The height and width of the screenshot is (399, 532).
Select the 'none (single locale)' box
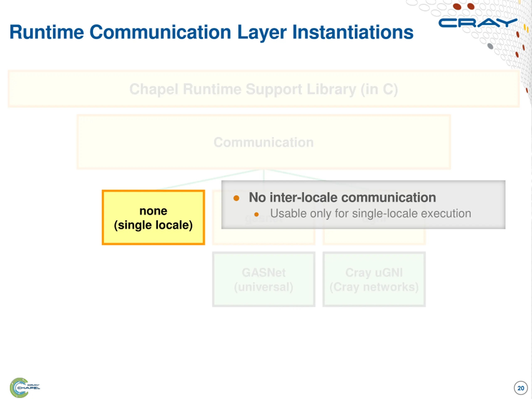(153, 217)
